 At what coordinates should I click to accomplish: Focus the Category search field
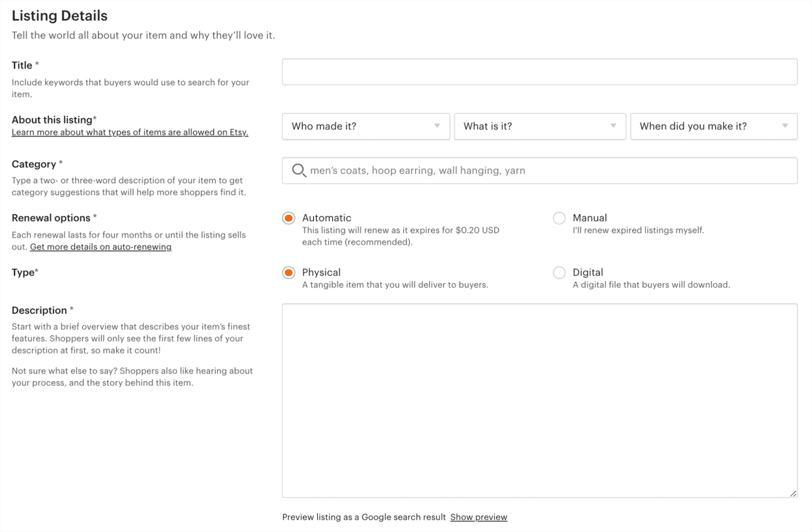[x=540, y=171]
